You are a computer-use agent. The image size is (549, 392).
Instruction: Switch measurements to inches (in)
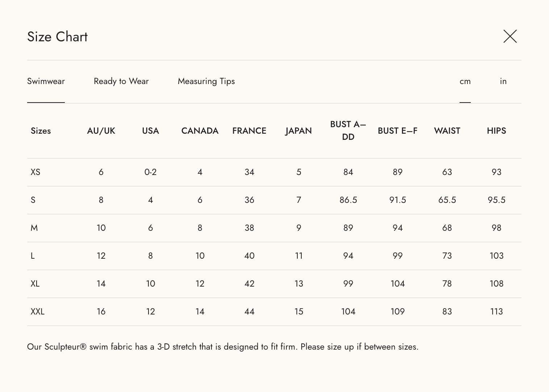click(x=503, y=81)
